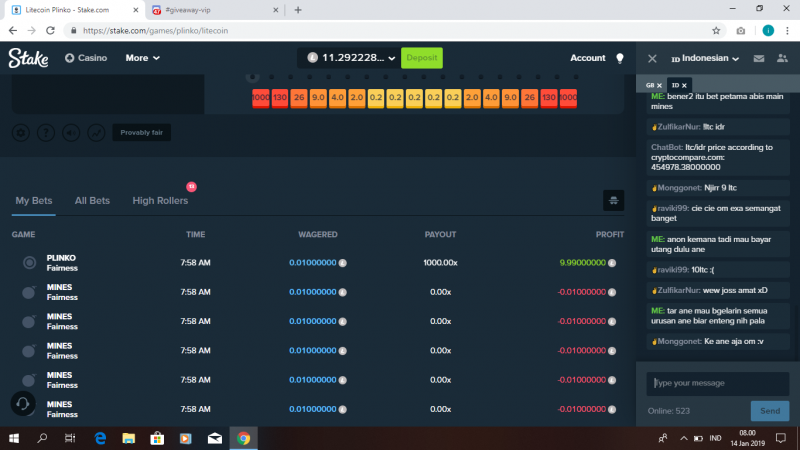The image size is (800, 450).
Task: Open Mail app from taskbar
Action: click(x=215, y=438)
